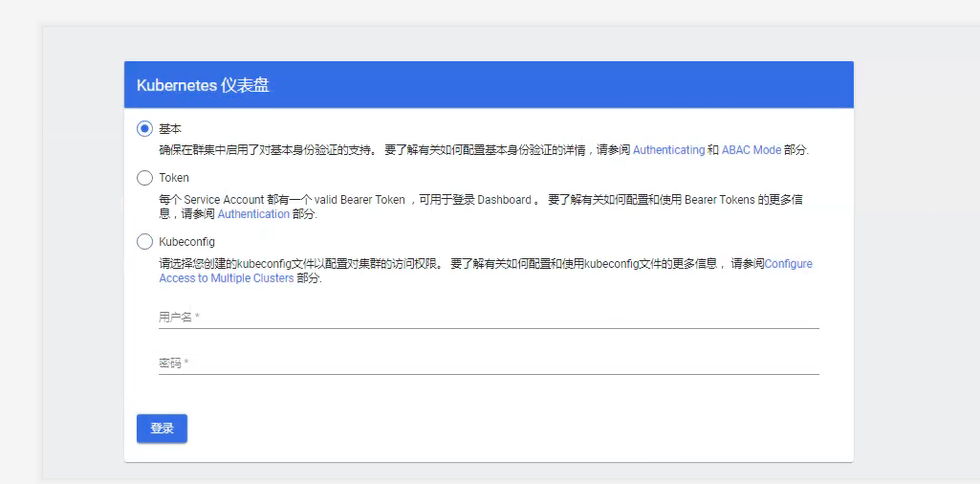The height and width of the screenshot is (484, 980).
Task: Click the Kubeconfig option label text
Action: click(186, 241)
